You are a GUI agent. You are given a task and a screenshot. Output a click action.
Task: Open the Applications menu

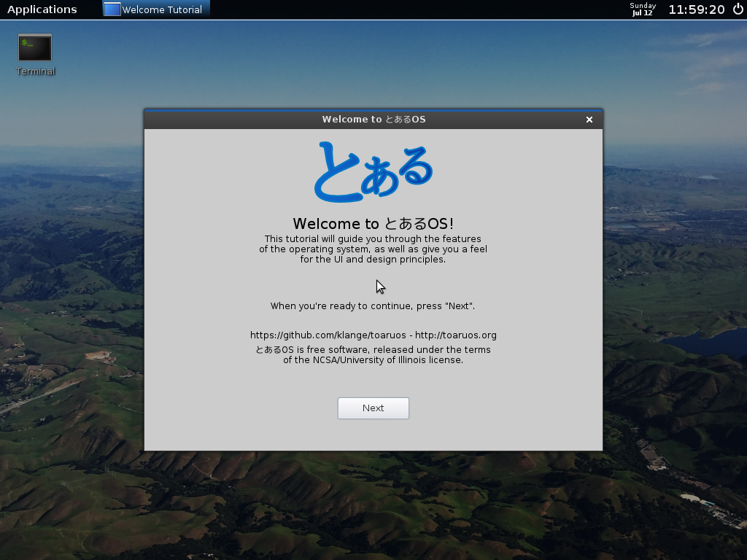pos(42,9)
